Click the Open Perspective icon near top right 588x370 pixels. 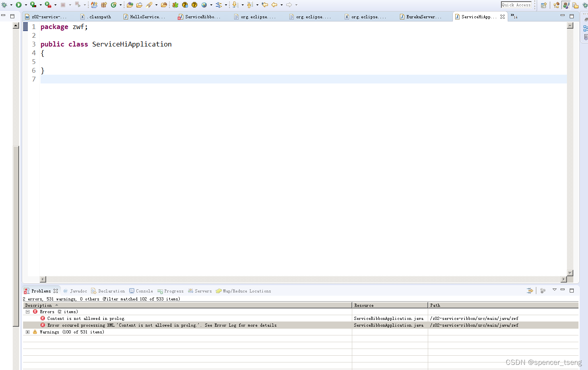pyautogui.click(x=543, y=5)
